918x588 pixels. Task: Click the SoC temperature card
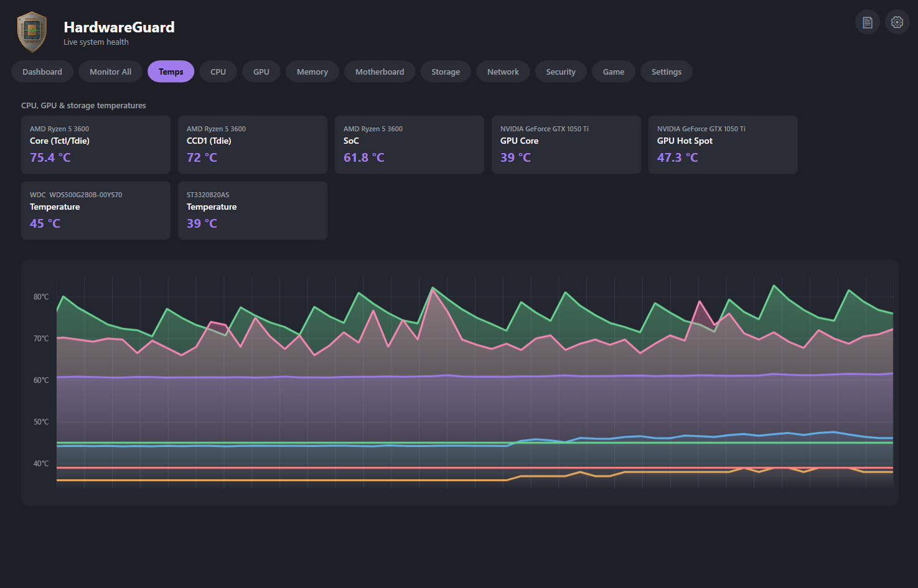coord(410,144)
